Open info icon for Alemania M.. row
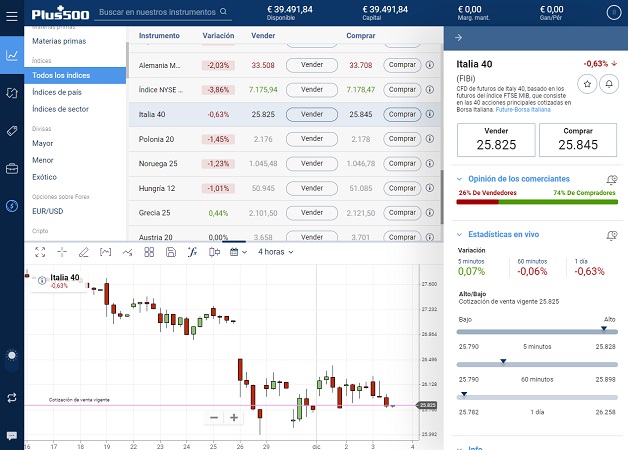628x450 pixels. tap(430, 65)
